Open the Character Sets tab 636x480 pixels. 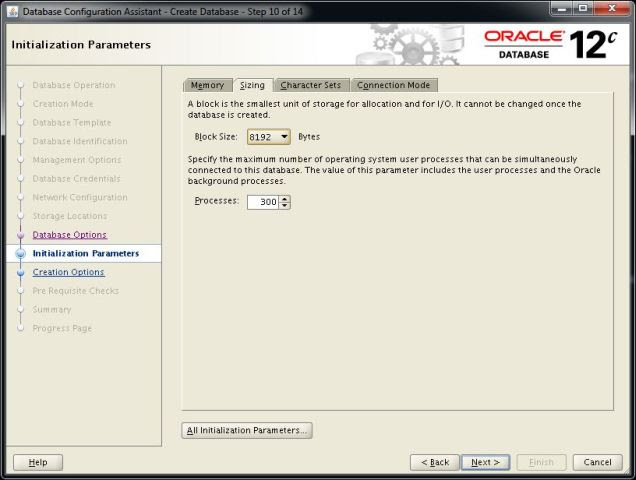311,85
